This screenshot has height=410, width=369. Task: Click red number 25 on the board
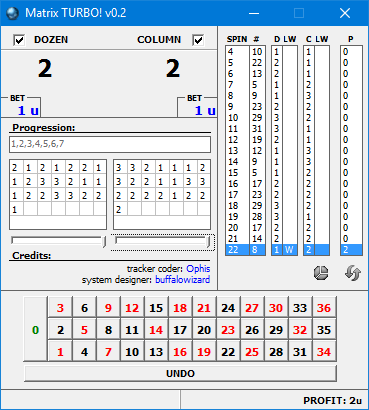pyautogui.click(x=252, y=352)
